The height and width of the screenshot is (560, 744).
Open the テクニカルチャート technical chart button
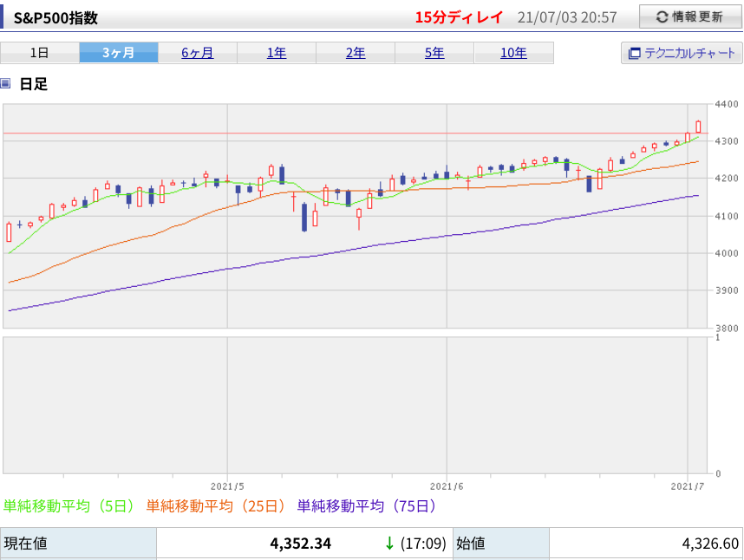point(682,53)
